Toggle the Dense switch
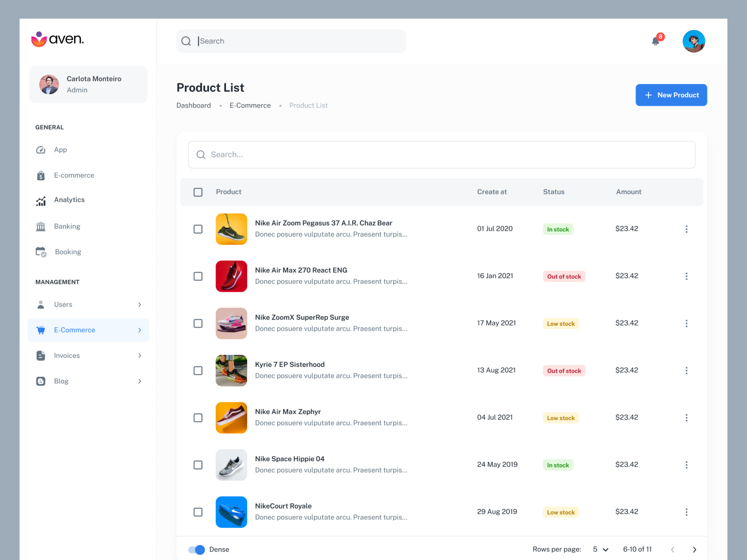The width and height of the screenshot is (747, 560). coord(196,550)
